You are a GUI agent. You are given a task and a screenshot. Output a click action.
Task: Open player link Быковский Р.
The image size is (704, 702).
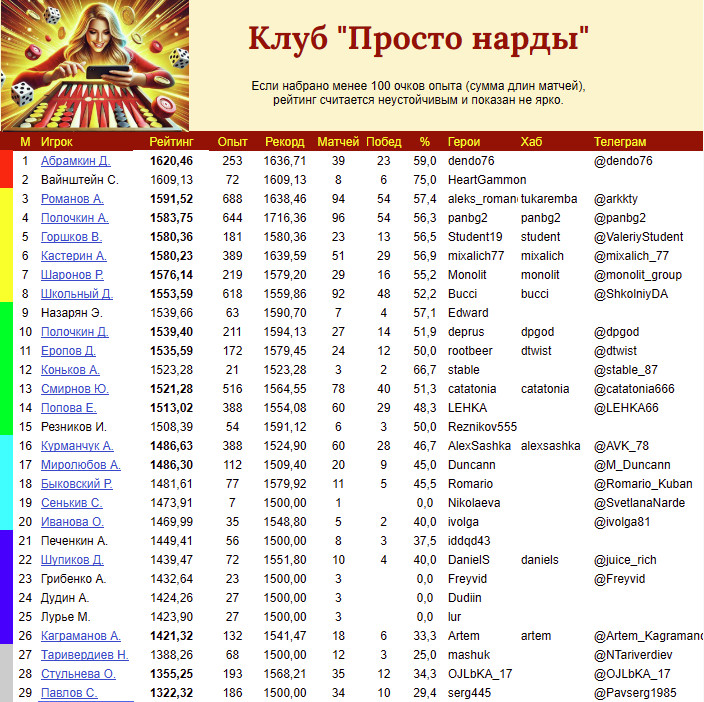tap(77, 484)
